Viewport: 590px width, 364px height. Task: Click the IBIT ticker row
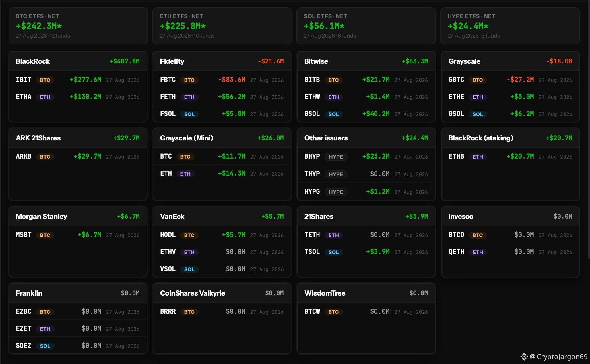pyautogui.click(x=78, y=80)
